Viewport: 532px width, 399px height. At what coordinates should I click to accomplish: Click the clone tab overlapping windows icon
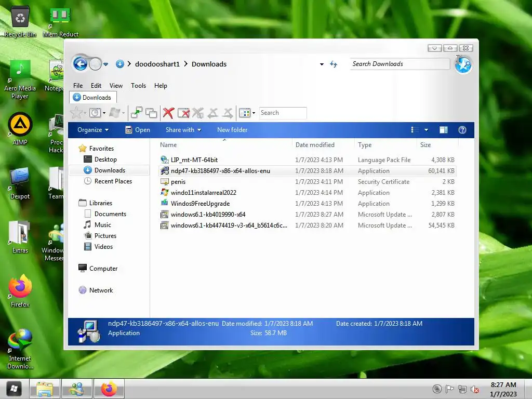point(151,113)
